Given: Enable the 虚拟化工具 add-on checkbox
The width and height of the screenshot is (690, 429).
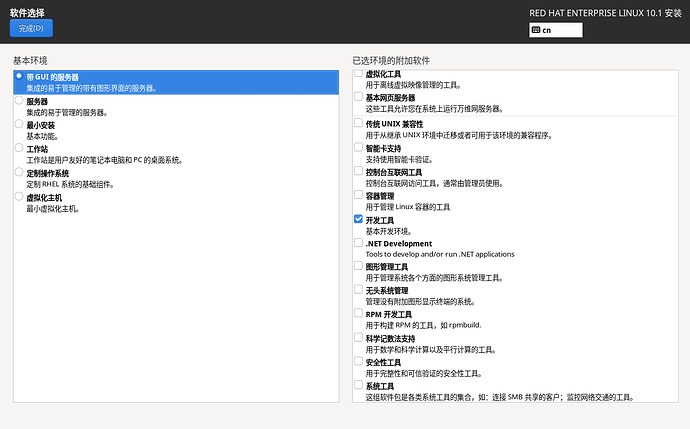Looking at the screenshot, I should click(x=358, y=73).
